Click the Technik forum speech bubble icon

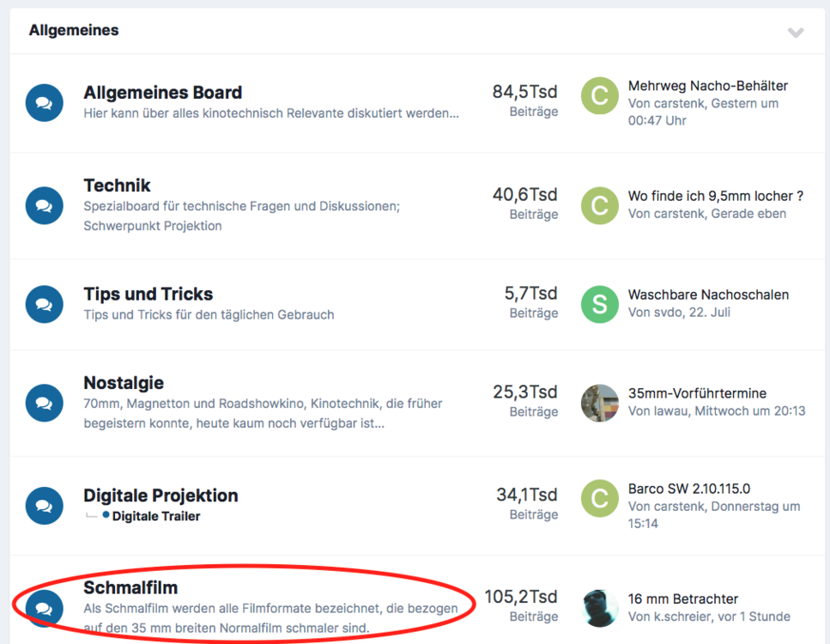[45, 205]
